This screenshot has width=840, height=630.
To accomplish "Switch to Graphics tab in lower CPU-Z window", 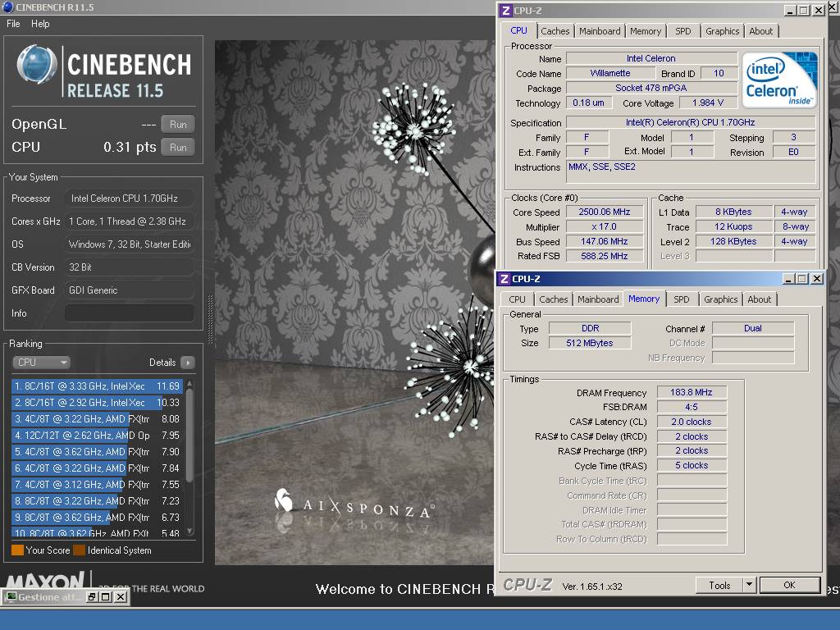I will coord(720,299).
